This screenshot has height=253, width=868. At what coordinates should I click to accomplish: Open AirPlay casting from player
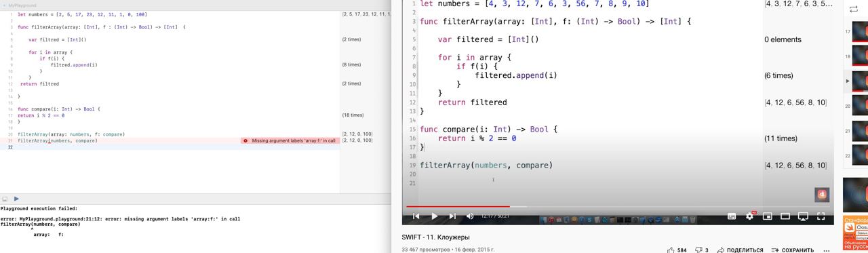803,216
